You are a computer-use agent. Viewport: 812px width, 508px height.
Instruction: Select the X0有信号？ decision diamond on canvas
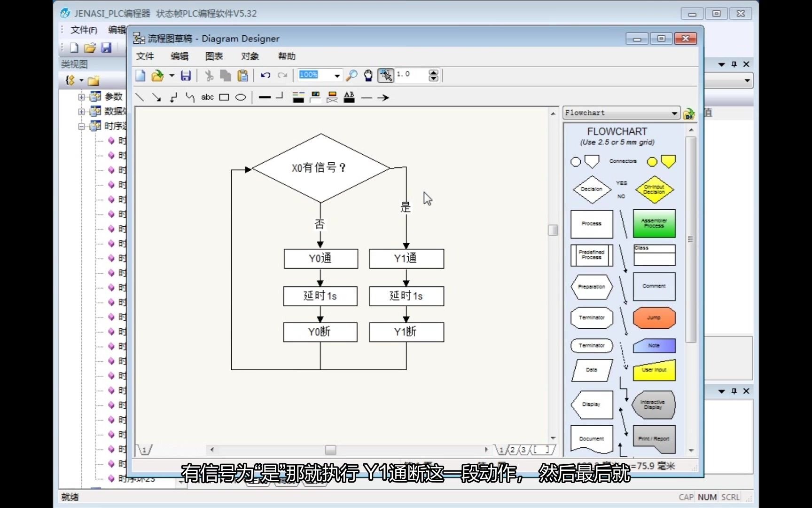[x=321, y=168]
